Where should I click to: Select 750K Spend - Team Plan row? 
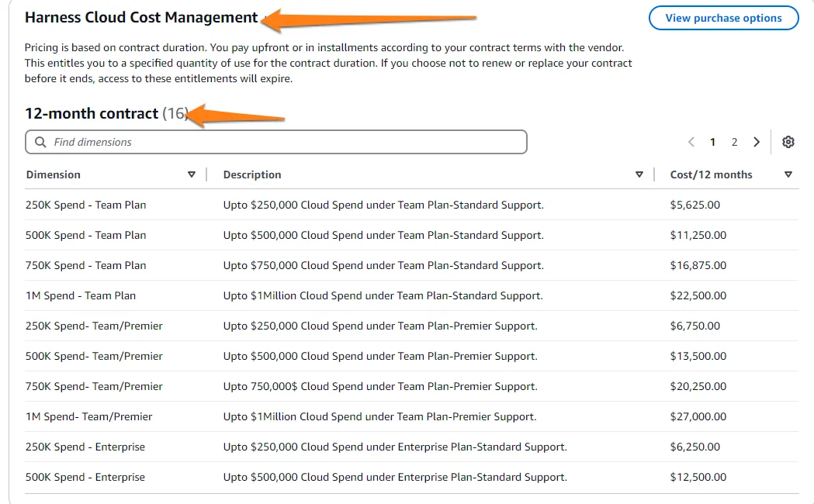(x=411, y=265)
